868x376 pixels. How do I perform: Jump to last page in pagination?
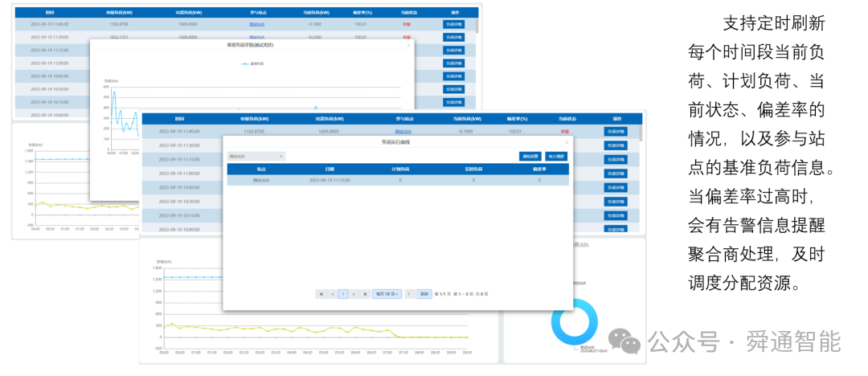click(x=365, y=294)
